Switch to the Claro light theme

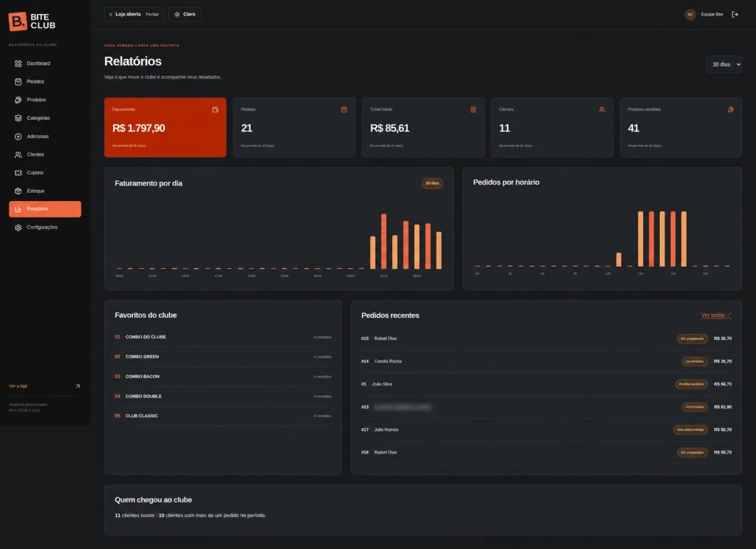[185, 15]
